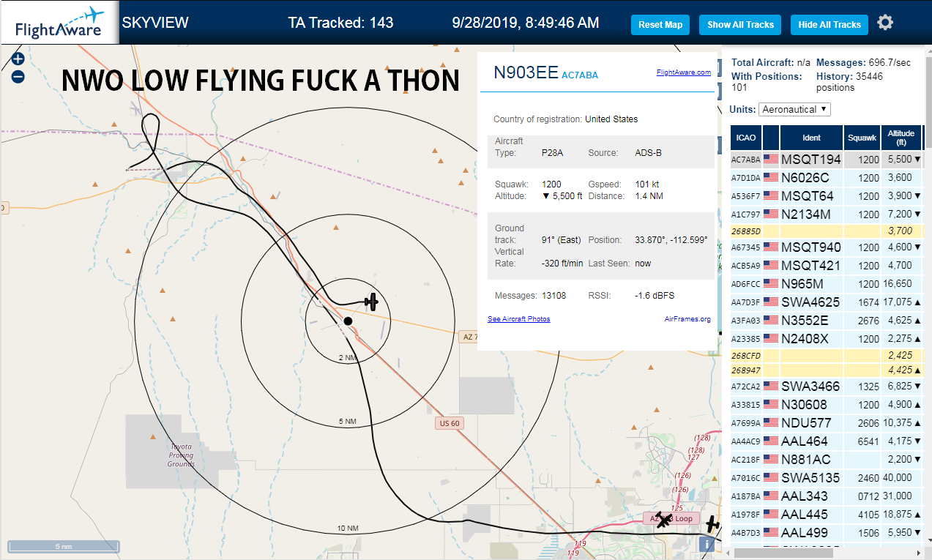The height and width of the screenshot is (560, 932).
Task: Sort table by Ident column header
Action: pos(812,138)
